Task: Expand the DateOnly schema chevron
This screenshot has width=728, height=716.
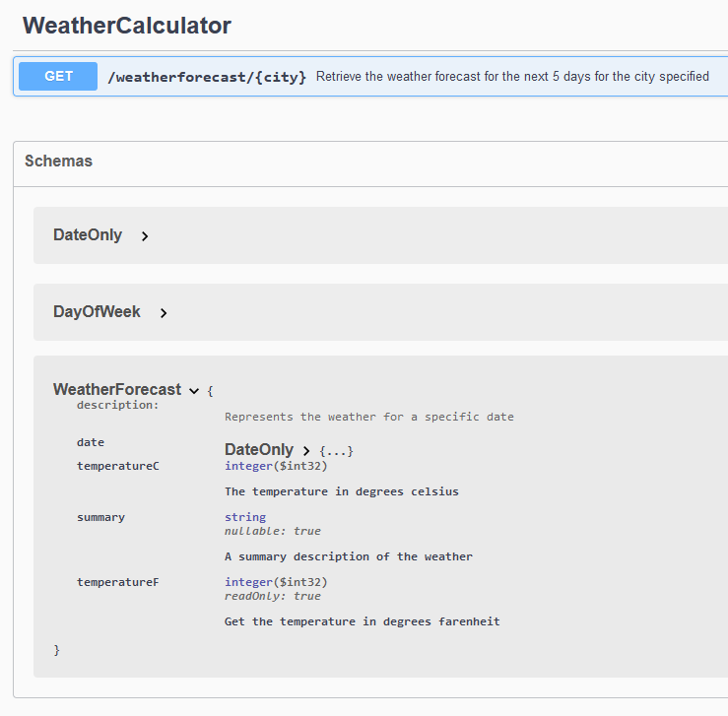Action: (145, 236)
